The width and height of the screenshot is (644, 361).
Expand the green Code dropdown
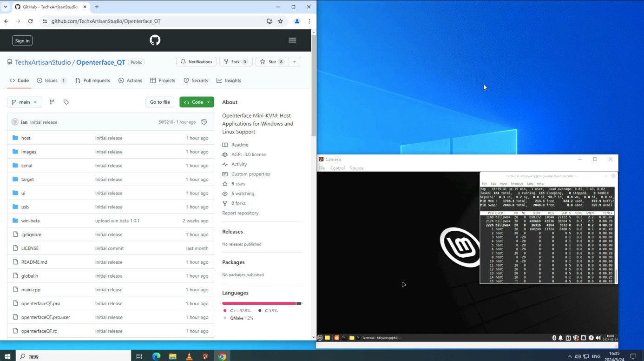[197, 102]
